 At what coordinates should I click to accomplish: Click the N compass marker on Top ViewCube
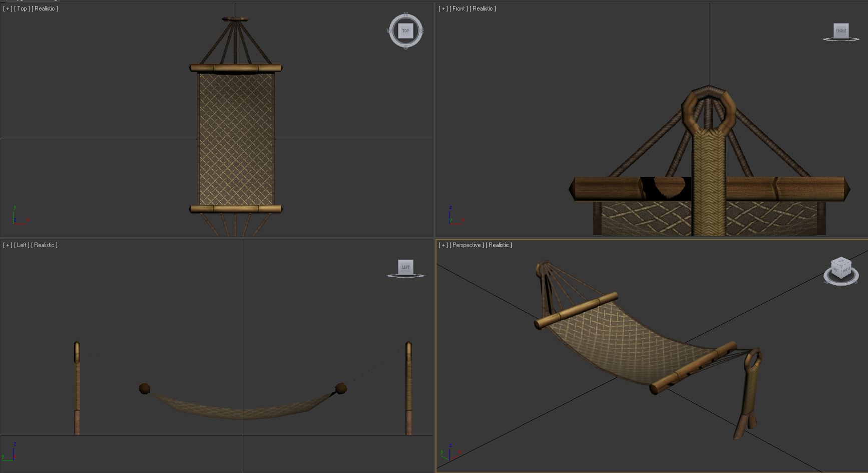(406, 15)
